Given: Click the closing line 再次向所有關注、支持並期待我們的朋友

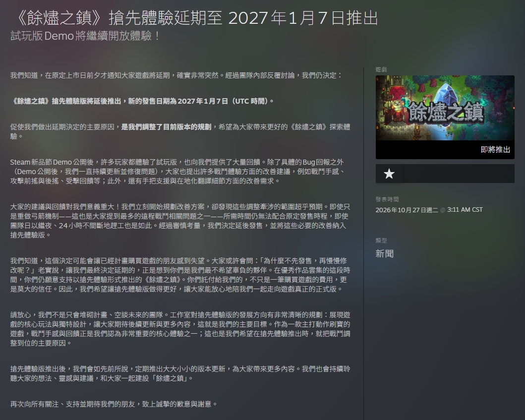Looking at the screenshot, I should pyautogui.click(x=114, y=404).
